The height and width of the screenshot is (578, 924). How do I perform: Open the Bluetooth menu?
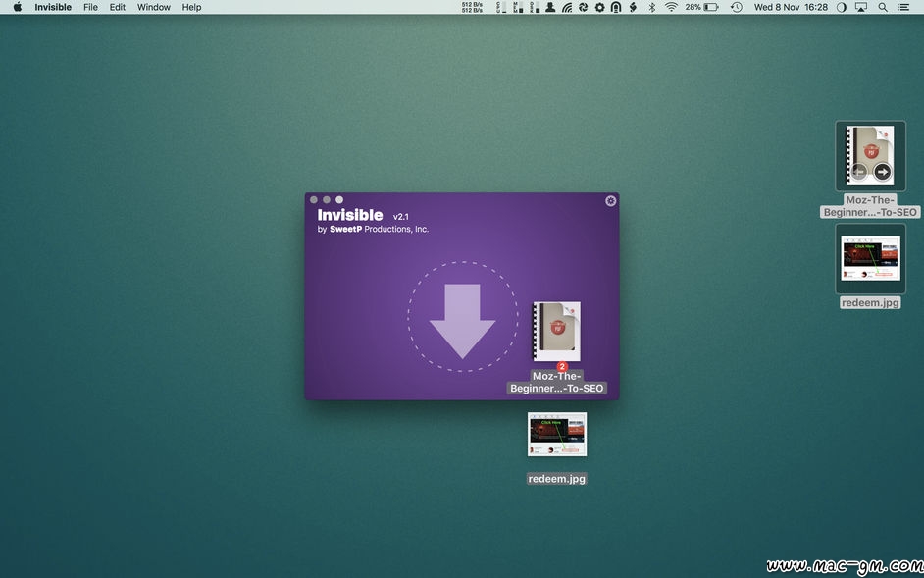click(651, 7)
